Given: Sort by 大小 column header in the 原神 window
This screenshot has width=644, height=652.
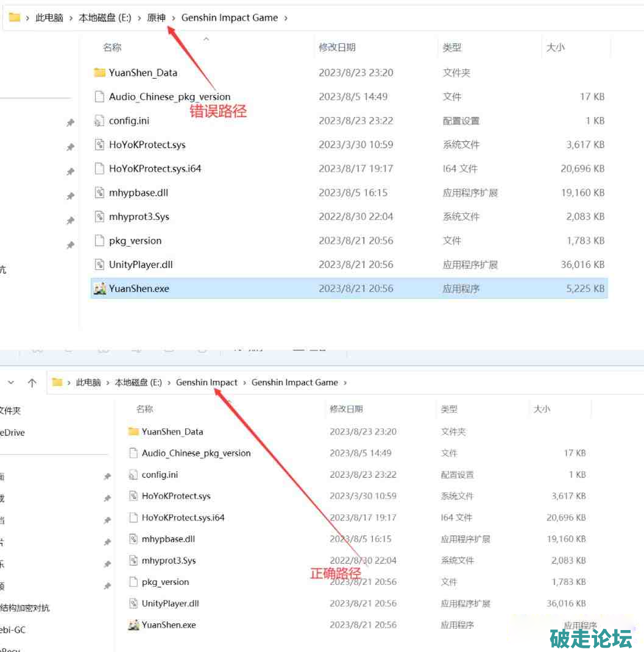Looking at the screenshot, I should pos(555,47).
